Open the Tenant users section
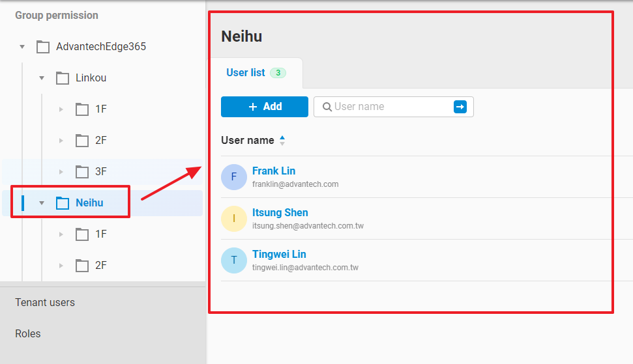The image size is (633, 364). point(45,302)
